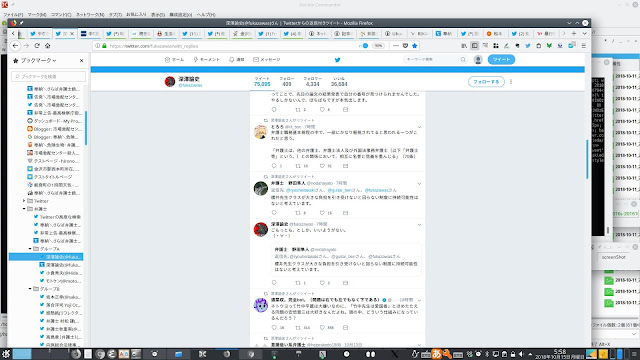Open the Firefox home page button
This screenshot has height=360, width=640.
point(48,46)
